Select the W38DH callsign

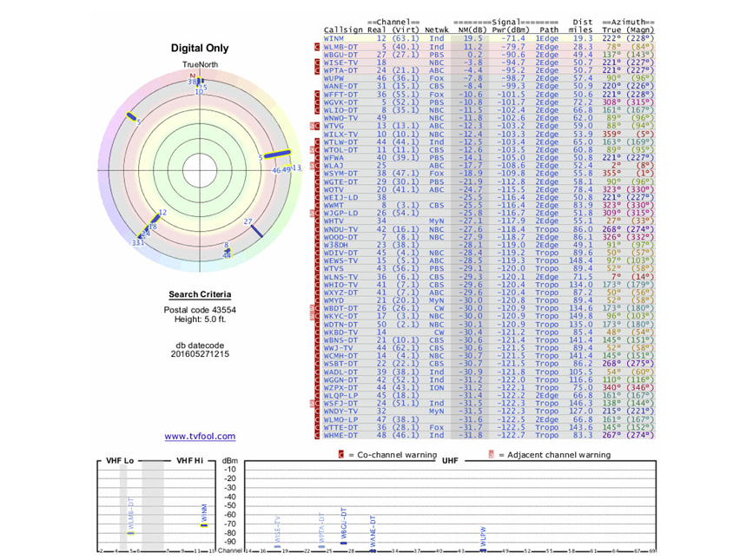point(335,245)
